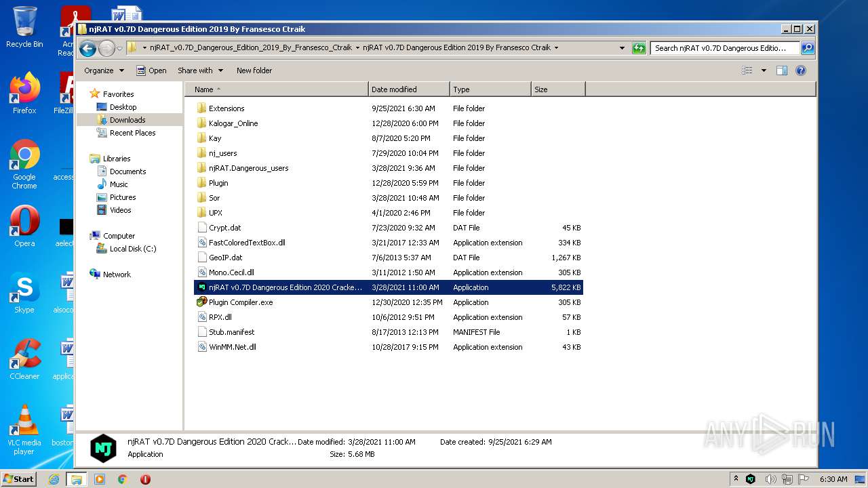The width and height of the screenshot is (868, 488).
Task: Click the Forward navigation arrow
Action: (x=106, y=48)
